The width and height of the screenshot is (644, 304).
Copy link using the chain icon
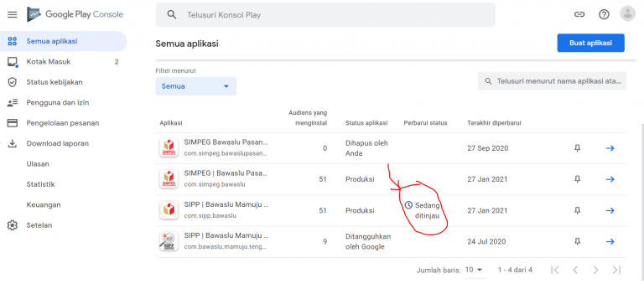pos(579,14)
